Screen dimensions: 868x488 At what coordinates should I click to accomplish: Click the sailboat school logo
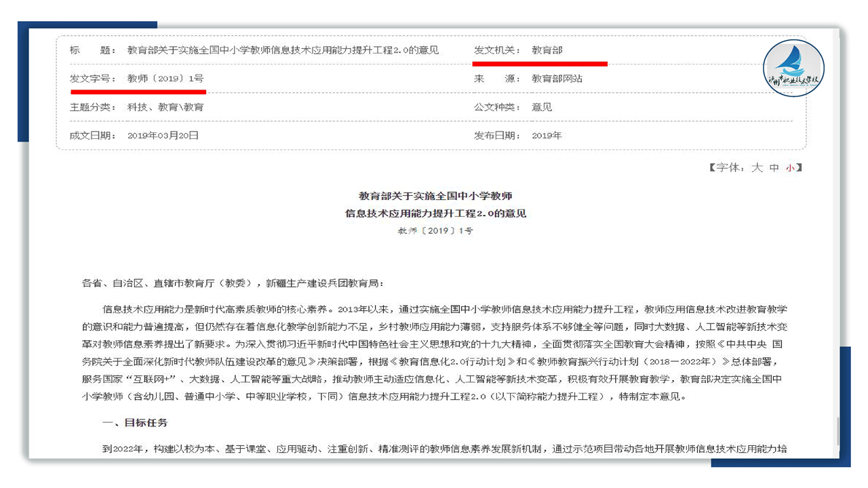pyautogui.click(x=793, y=68)
